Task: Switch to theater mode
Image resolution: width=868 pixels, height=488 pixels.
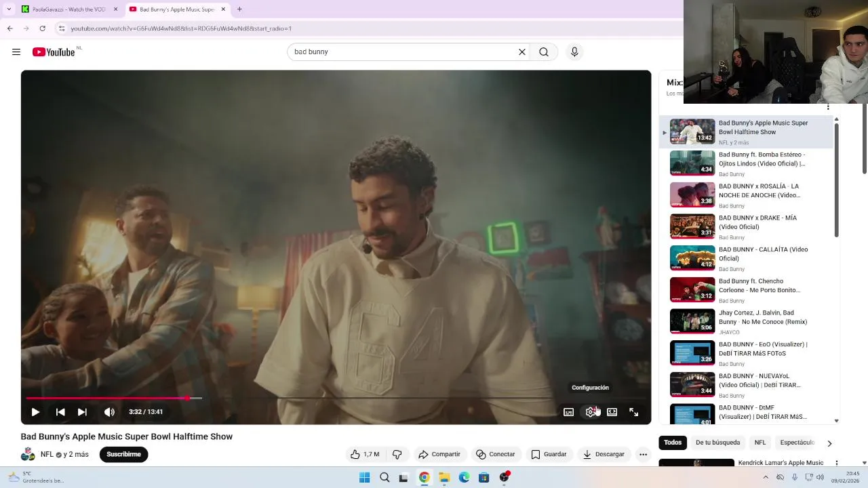Action: tap(612, 412)
